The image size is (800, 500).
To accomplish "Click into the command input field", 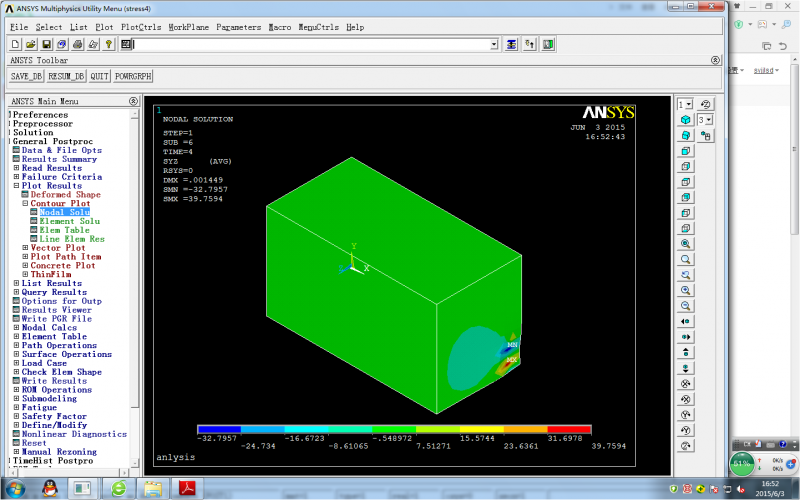I will point(311,44).
